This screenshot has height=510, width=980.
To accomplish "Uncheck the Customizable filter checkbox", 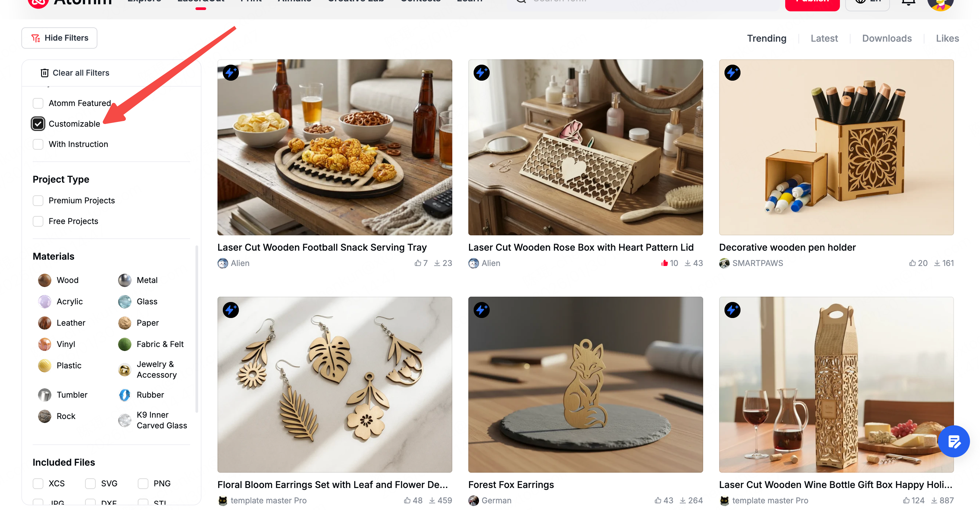I will click(x=38, y=124).
